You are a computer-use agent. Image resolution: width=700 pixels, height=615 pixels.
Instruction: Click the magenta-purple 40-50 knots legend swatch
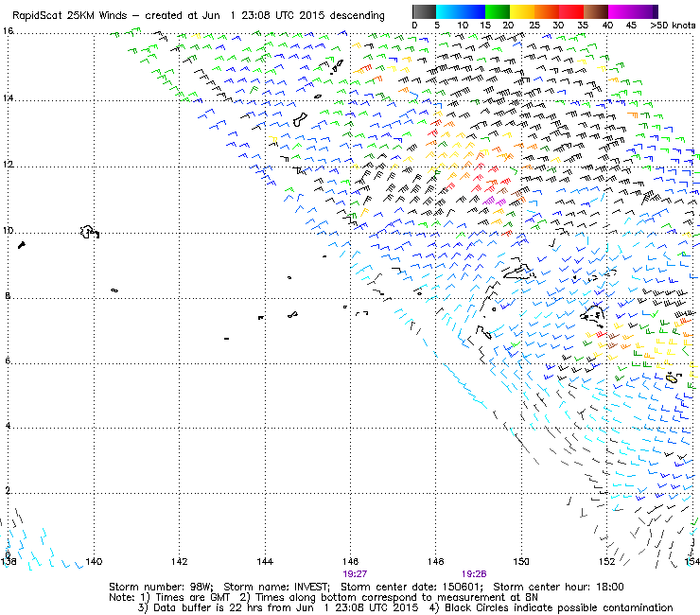pos(633,11)
